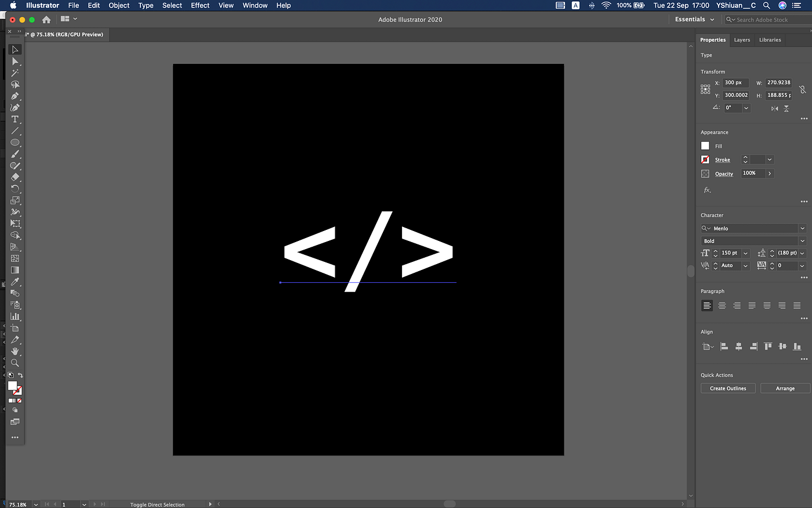Click the white Fill swatch in Appearance
Viewport: 812px width, 508px height.
coord(705,146)
